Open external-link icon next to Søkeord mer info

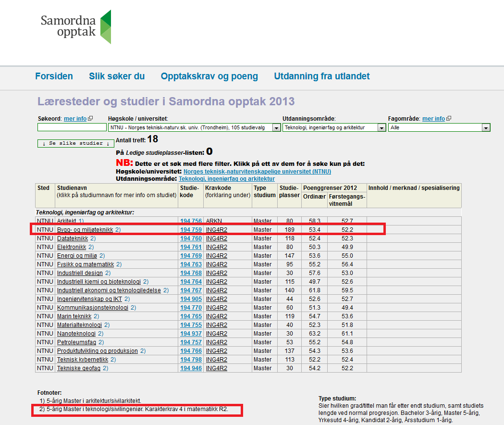click(x=91, y=118)
